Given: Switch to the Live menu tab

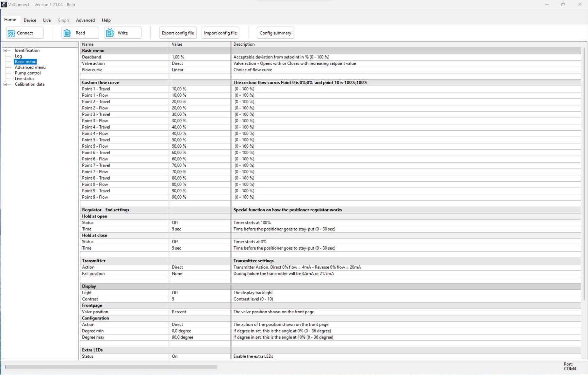Looking at the screenshot, I should coord(47,20).
